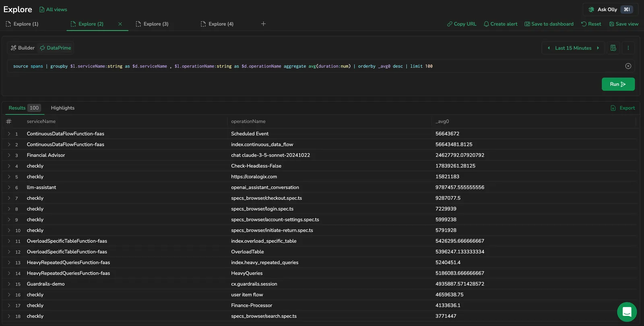The height and width of the screenshot is (326, 644).
Task: Click 'HeavyQueries' operation cell
Action: pos(247,273)
